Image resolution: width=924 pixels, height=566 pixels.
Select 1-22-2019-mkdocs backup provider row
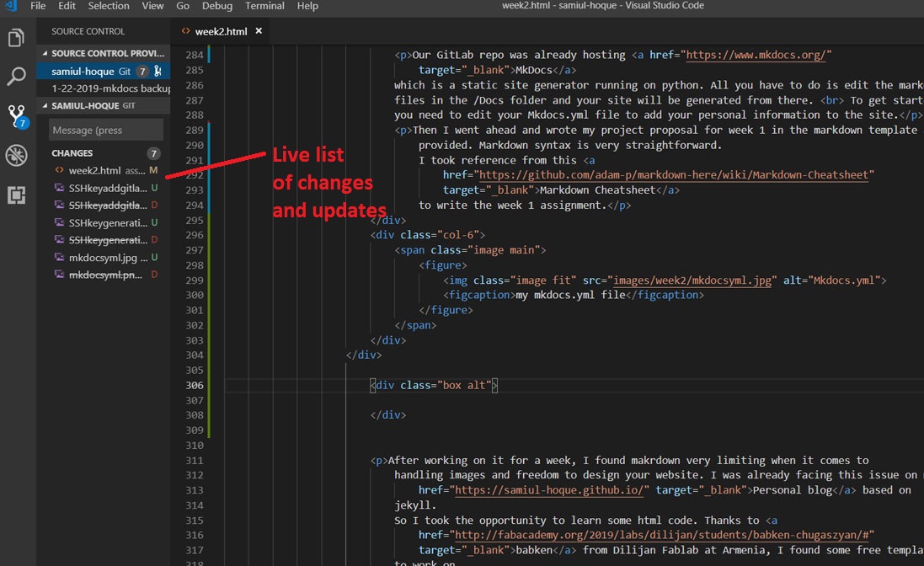103,88
